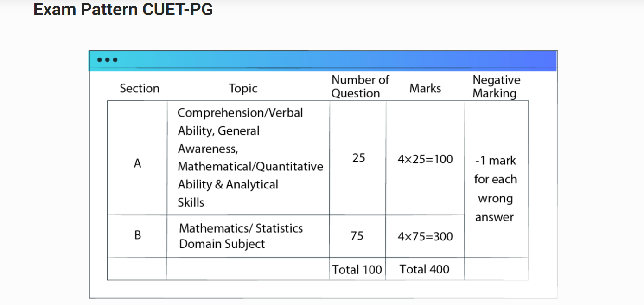Select the 75 questions cell
The width and height of the screenshot is (644, 305).
click(x=357, y=236)
